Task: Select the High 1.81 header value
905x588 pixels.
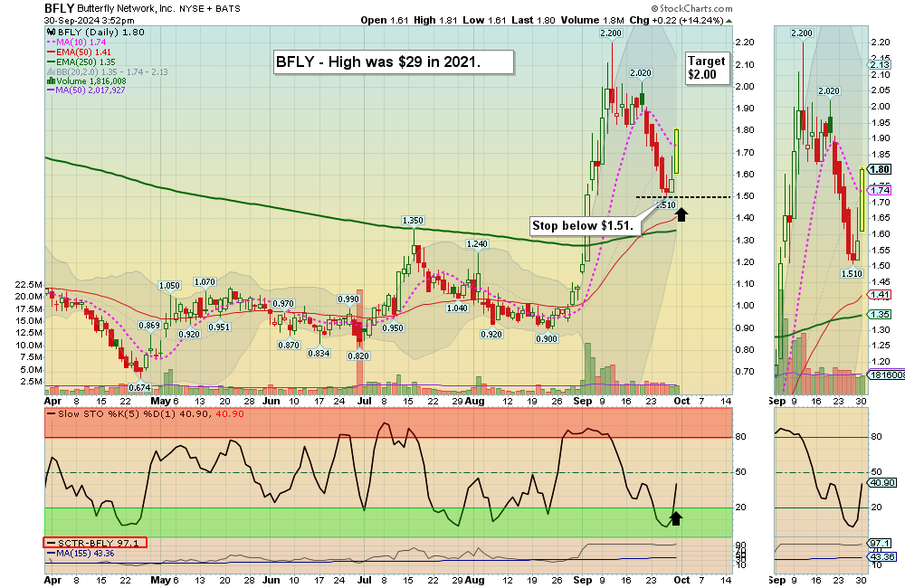Action: pos(436,20)
